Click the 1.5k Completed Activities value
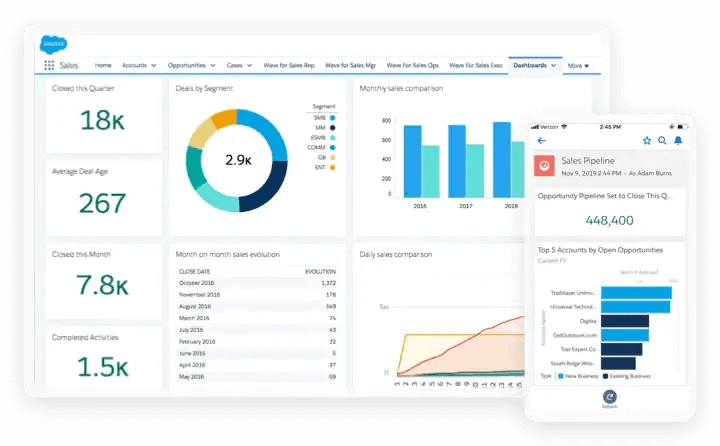Image resolution: width=720 pixels, height=446 pixels. tap(102, 367)
